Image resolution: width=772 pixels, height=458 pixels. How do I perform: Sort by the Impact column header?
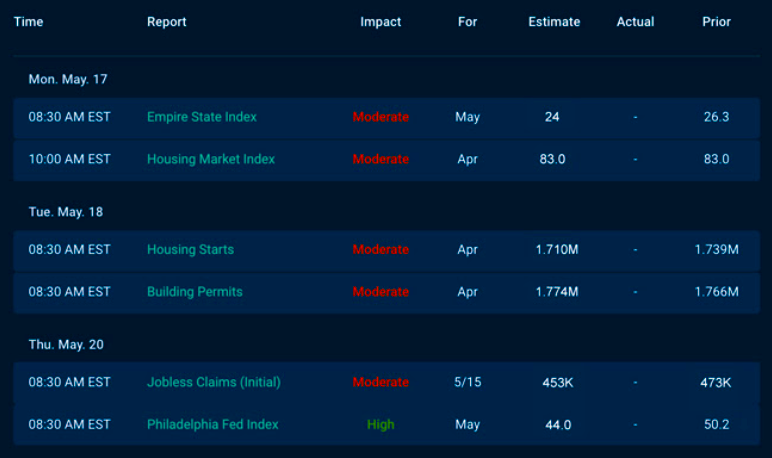[x=380, y=22]
